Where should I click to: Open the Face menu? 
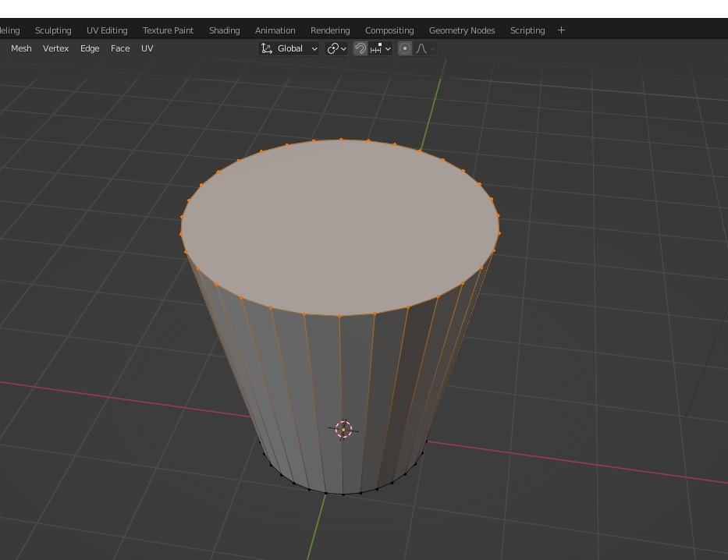click(x=120, y=48)
